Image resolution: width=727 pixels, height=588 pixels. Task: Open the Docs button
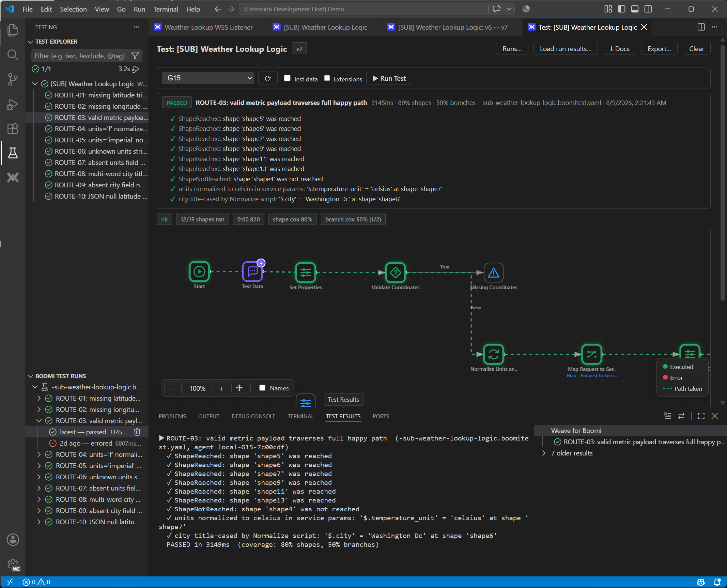(x=619, y=49)
